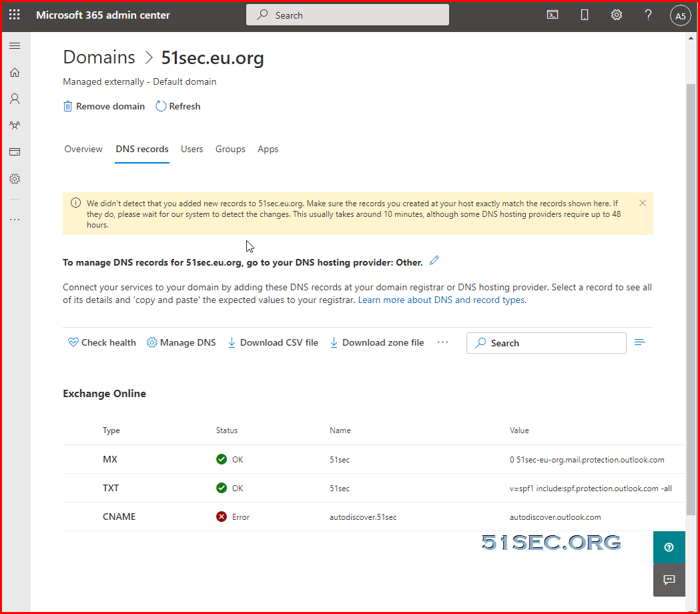Open the teal help assistant button
Viewport: 700px width, 614px height.
669,547
